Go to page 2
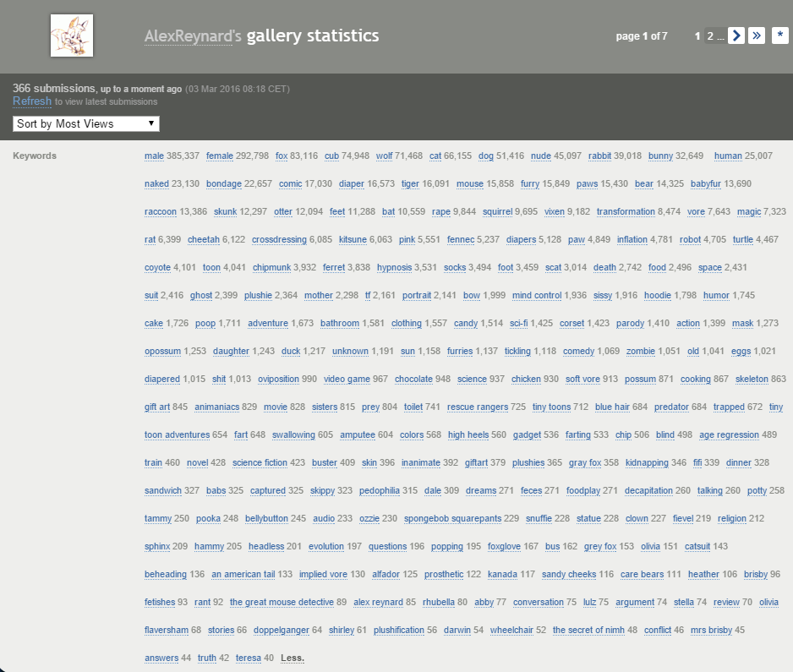Viewport: 793px width, 672px height. coord(710,36)
